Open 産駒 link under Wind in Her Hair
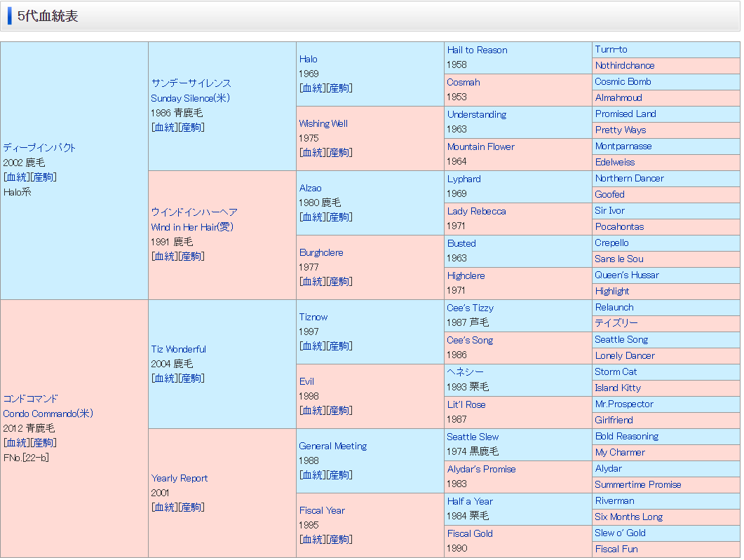This screenshot has height=560, width=744. point(191,257)
